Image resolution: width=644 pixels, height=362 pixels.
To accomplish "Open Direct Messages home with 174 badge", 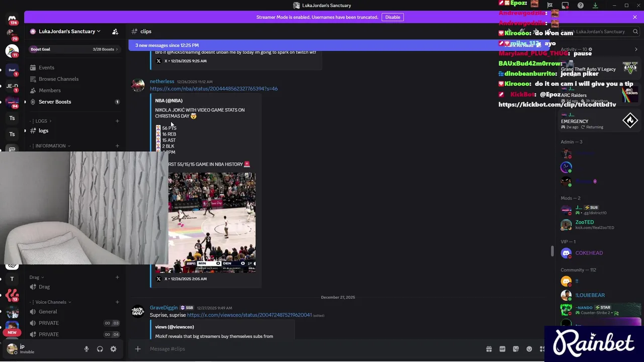I will coord(12,20).
